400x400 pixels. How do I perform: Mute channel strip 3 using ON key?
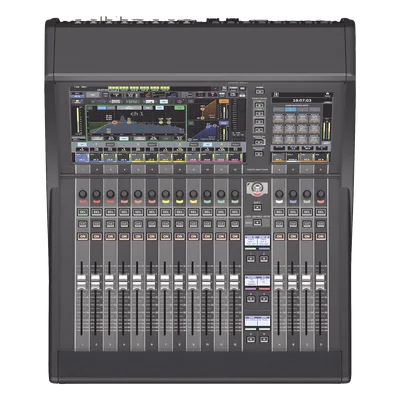110,236
